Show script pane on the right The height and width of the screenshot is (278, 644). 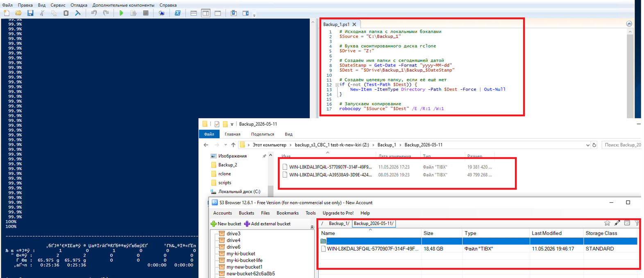coord(206,13)
